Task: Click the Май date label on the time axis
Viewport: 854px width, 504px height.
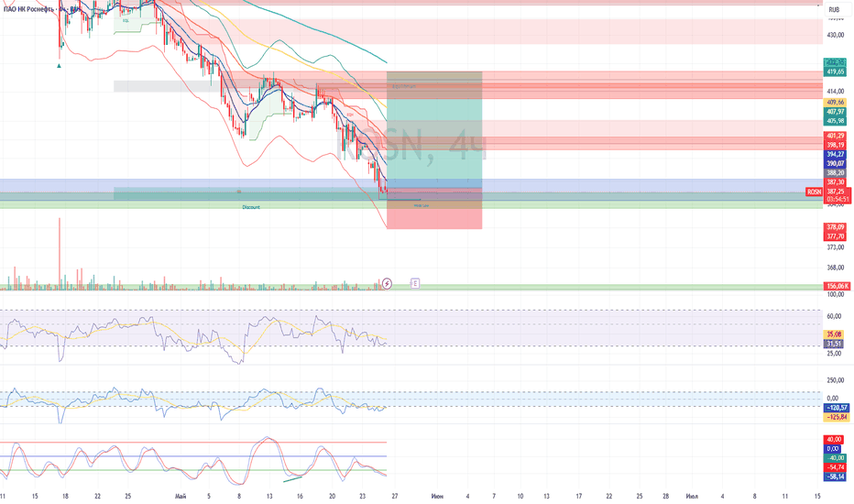Action: 181,496
